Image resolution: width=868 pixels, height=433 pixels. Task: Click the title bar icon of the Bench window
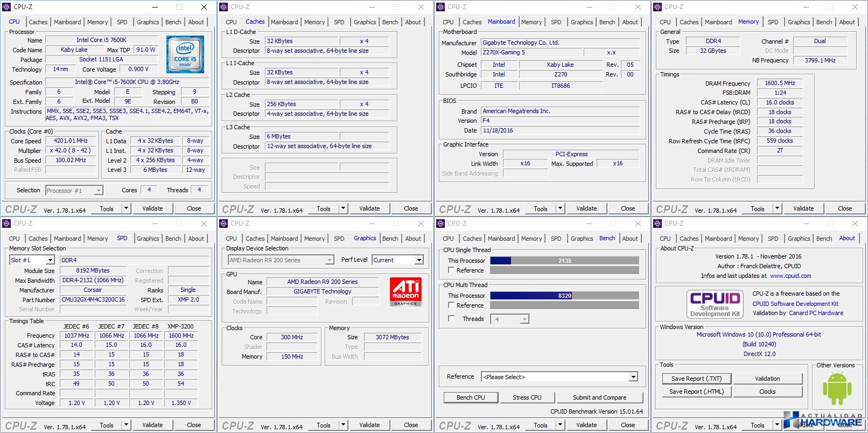[x=440, y=224]
